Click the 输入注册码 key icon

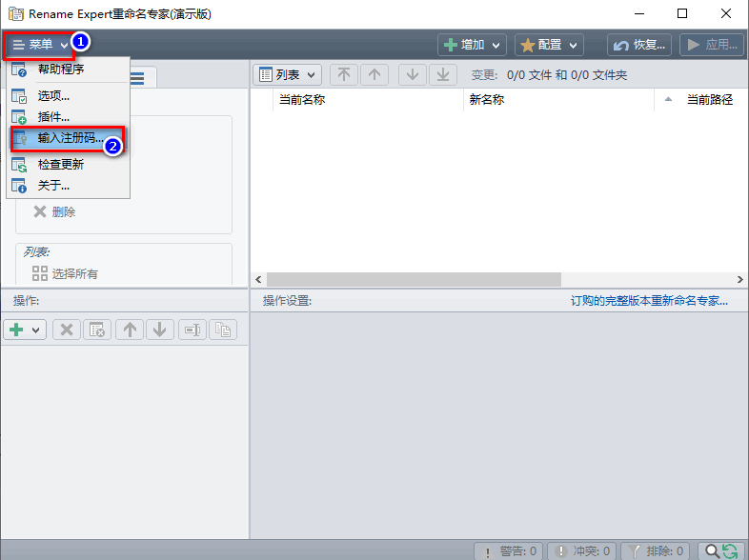(20, 138)
